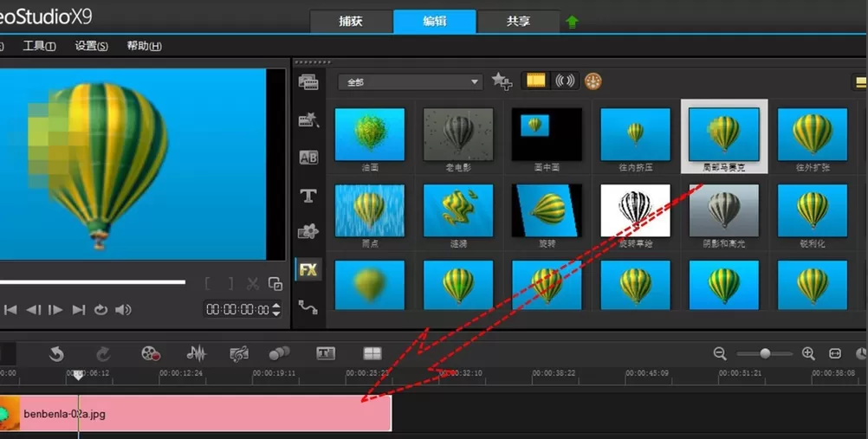The width and height of the screenshot is (868, 439).
Task: Enlarge the preview window icon
Action: (275, 284)
